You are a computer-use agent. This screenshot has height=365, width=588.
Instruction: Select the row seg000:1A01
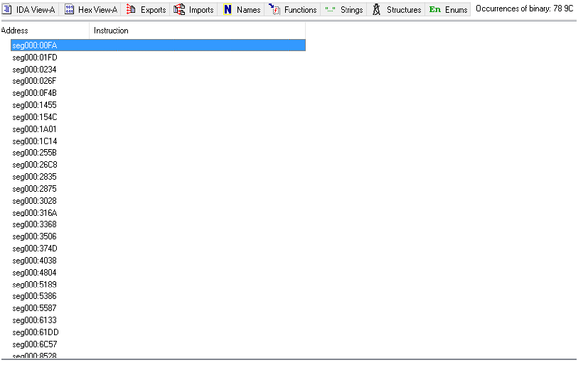158,129
